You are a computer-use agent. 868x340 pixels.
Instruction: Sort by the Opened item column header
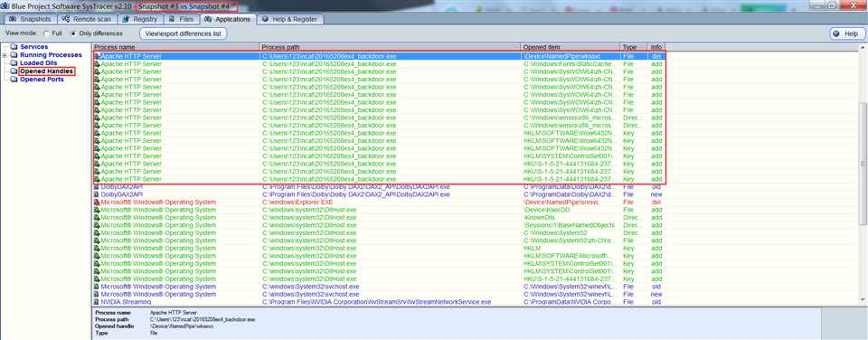coord(571,48)
